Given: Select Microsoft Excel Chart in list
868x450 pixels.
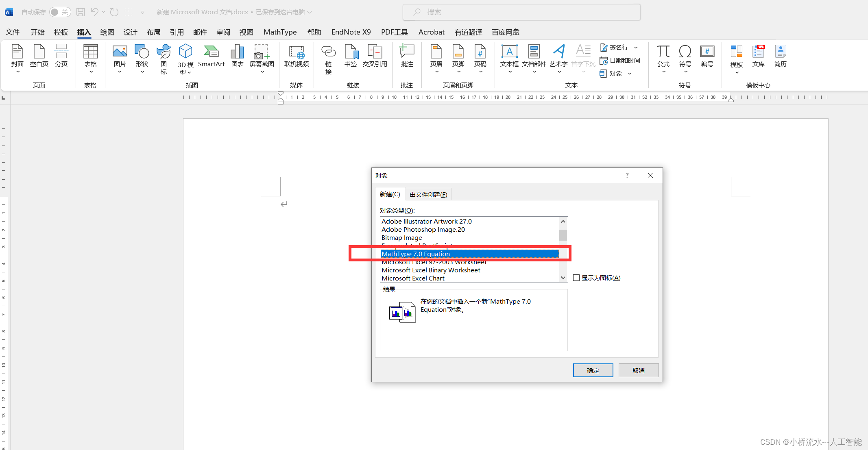Looking at the screenshot, I should 413,278.
